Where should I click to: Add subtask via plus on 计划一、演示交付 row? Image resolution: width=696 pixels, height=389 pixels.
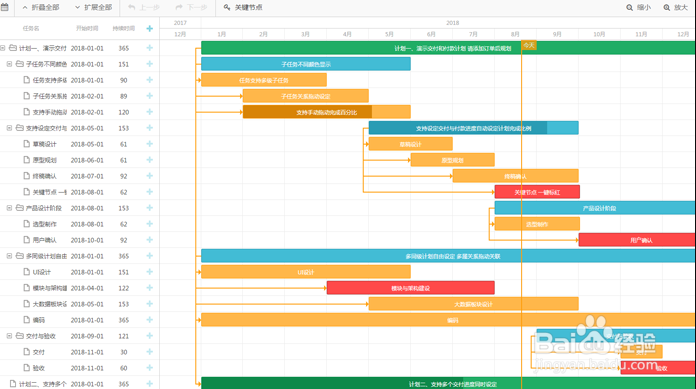(150, 48)
